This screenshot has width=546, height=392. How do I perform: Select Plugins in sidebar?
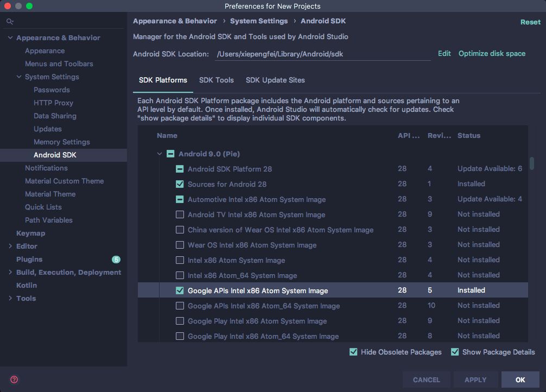click(29, 259)
